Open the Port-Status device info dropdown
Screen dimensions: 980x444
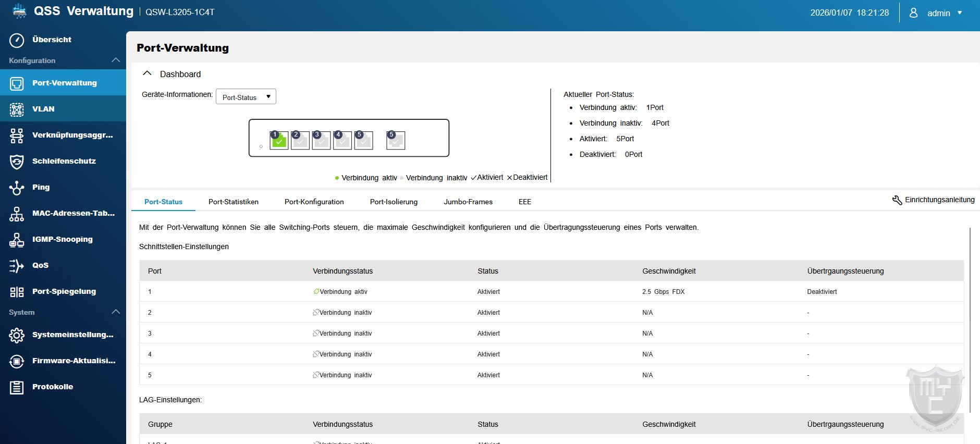(246, 97)
